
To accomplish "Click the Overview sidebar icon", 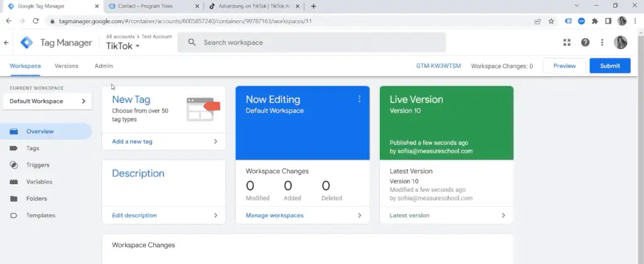I will [14, 131].
